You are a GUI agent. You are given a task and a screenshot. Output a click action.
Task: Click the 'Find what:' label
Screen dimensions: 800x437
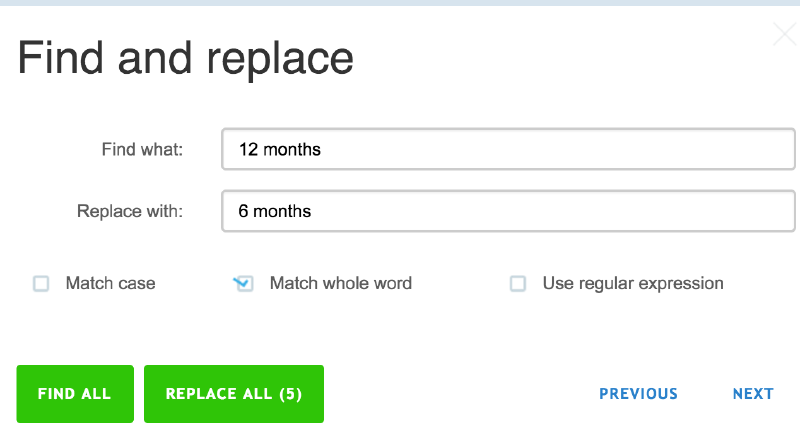pos(143,150)
